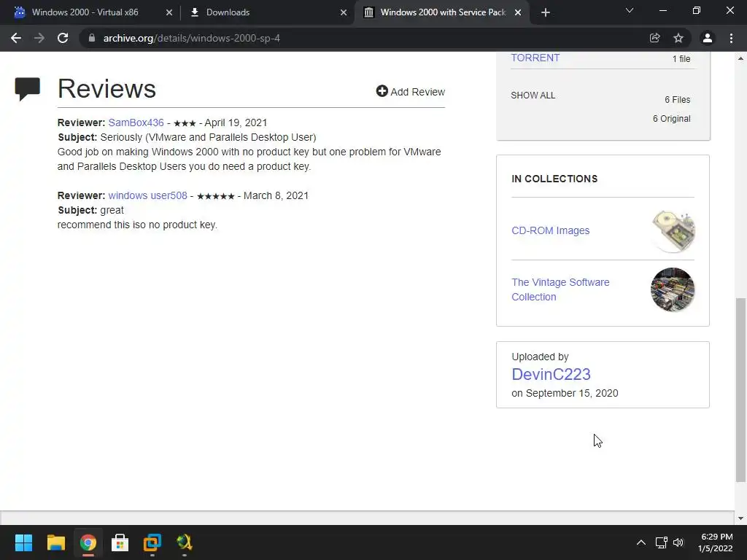Open the clock and date flyout
747x560 pixels.
[x=716, y=542]
